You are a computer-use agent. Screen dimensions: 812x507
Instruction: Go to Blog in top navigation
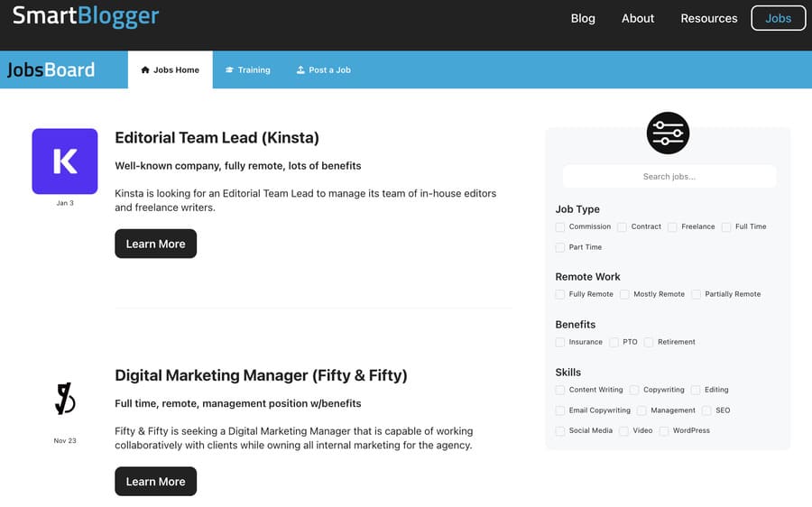(x=583, y=18)
